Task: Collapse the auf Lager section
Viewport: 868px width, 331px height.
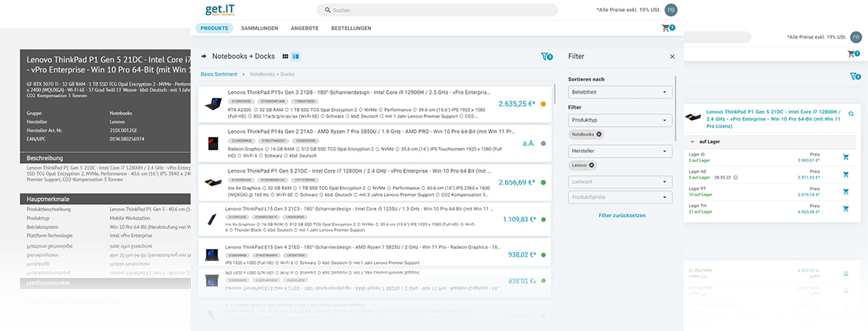Action: (692, 142)
